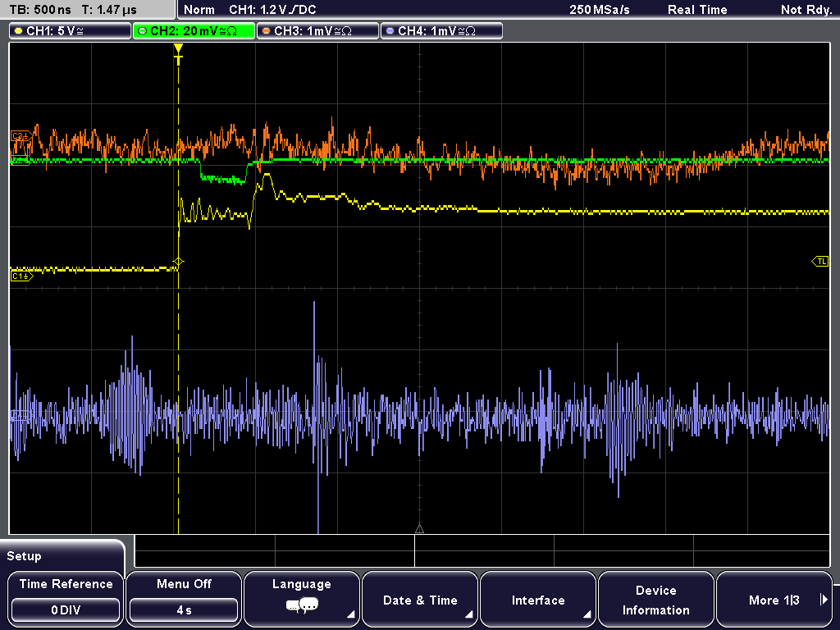Click the C1 ground level marker

[x=21, y=276]
